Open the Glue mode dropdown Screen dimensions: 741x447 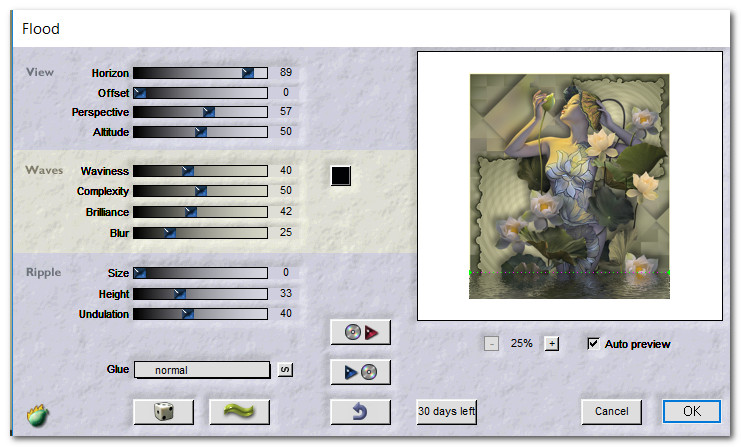tap(203, 370)
